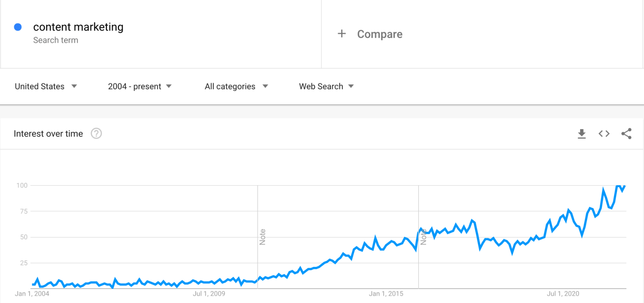
Task: Click the Jul 1, 2020 axis label
Action: tap(562, 293)
